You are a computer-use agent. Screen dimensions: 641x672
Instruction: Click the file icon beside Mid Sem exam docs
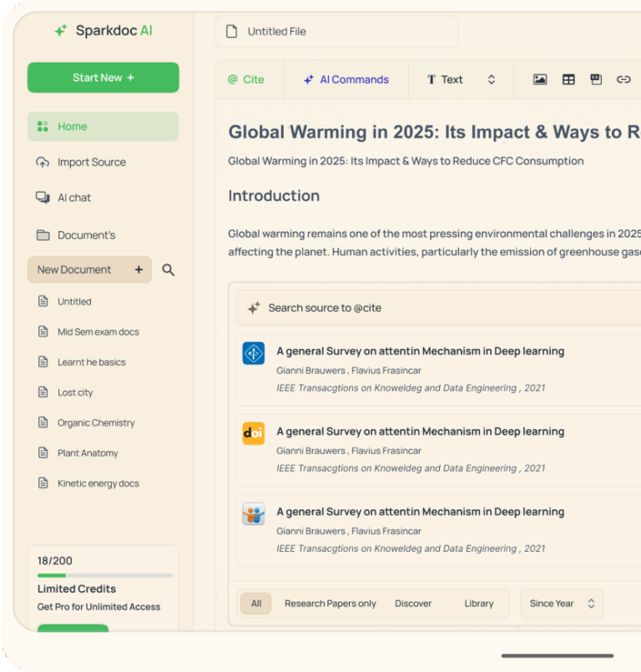click(43, 331)
